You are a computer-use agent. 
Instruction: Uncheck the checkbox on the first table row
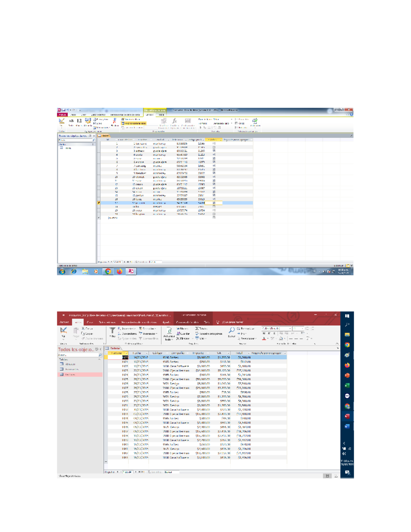pyautogui.click(x=214, y=144)
